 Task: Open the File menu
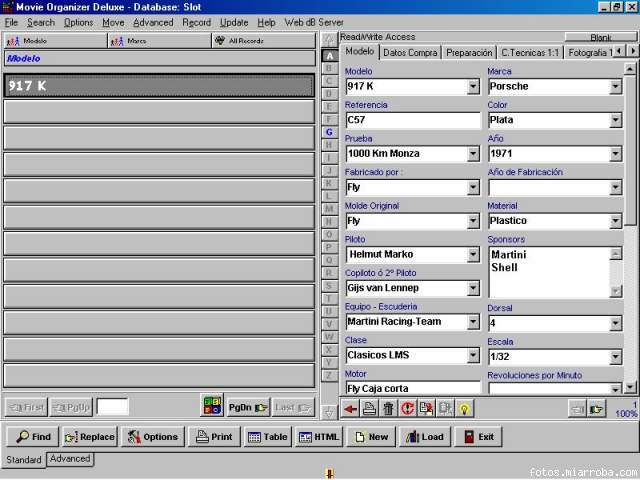coord(11,22)
